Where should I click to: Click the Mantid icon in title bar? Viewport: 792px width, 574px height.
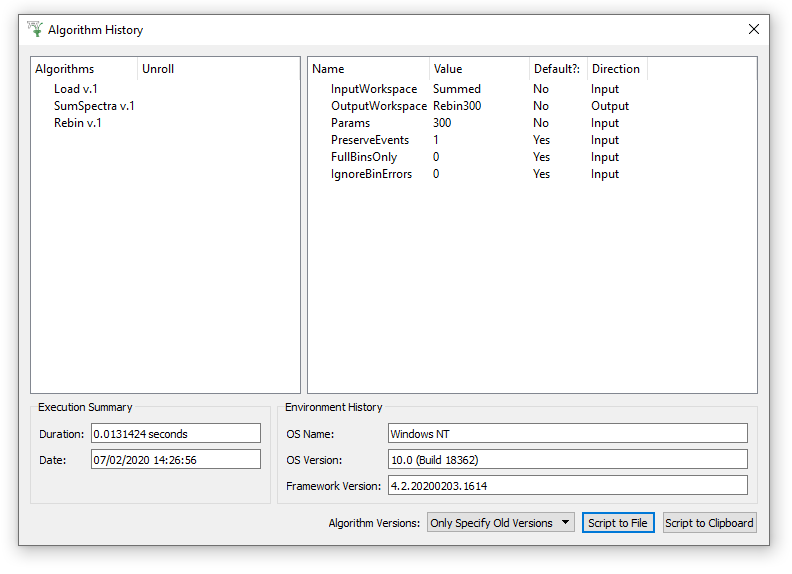pyautogui.click(x=35, y=29)
